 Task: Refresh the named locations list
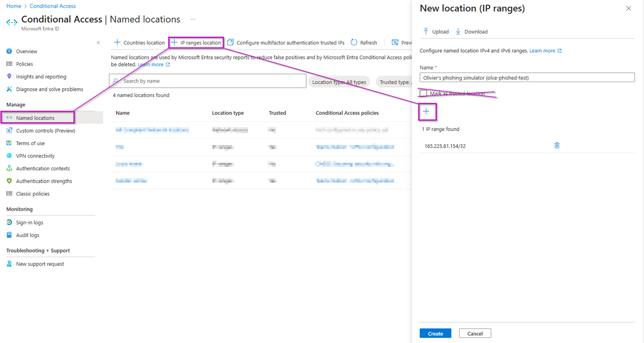pos(364,42)
